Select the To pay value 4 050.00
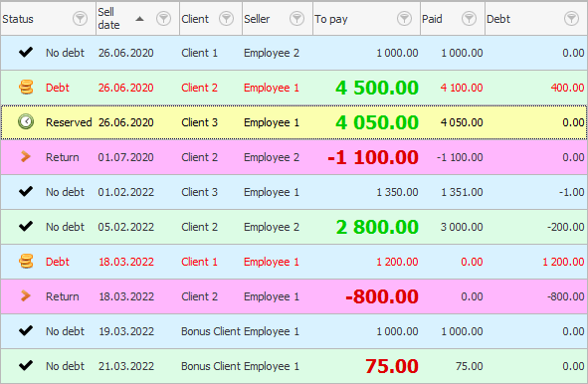 [x=377, y=122]
